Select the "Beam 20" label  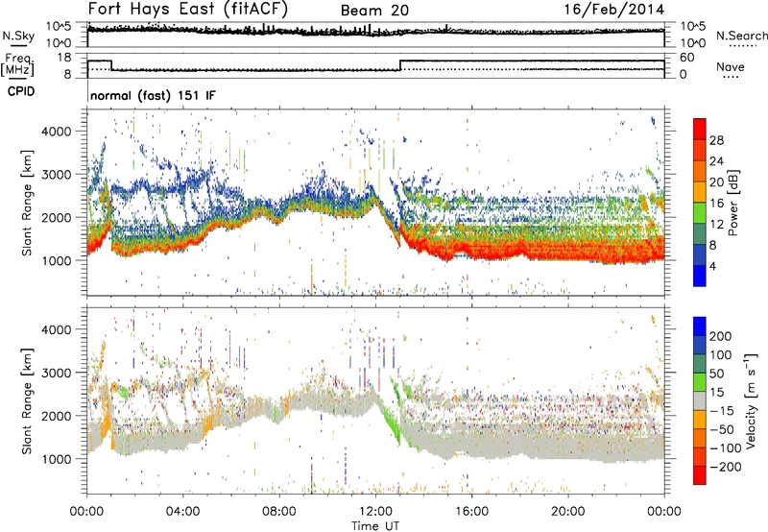[374, 11]
